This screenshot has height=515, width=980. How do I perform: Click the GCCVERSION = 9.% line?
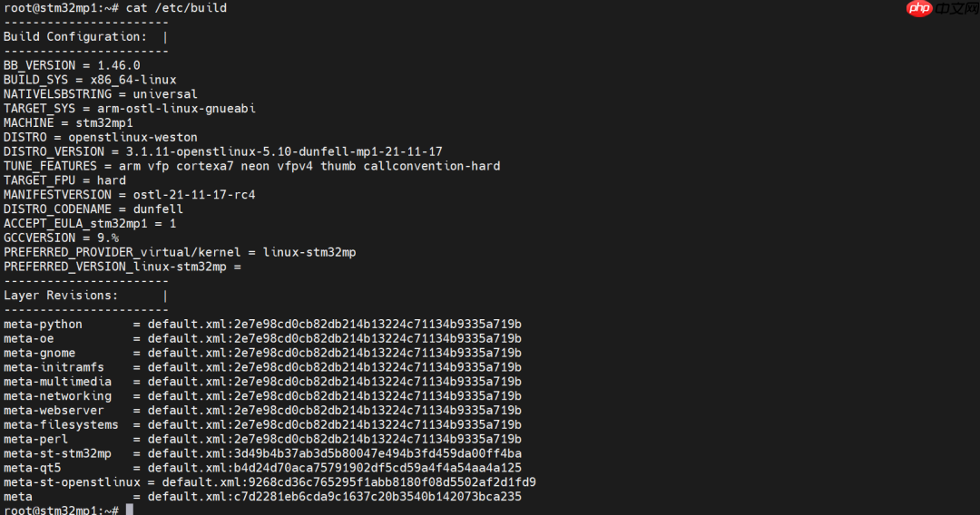pos(62,238)
